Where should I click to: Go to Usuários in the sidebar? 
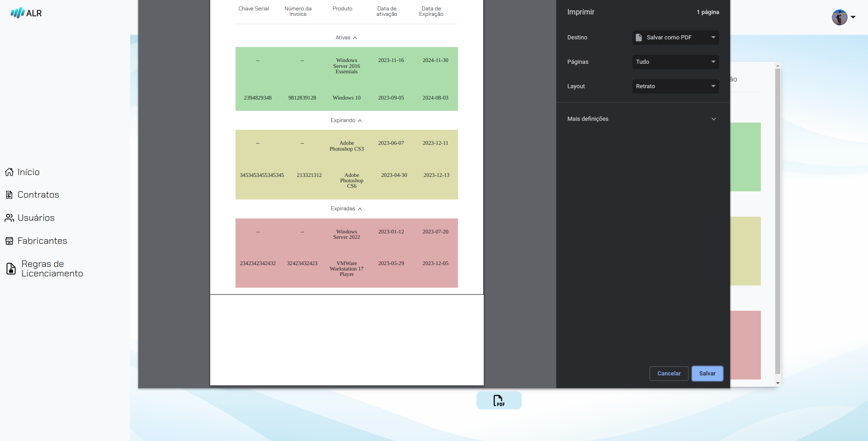pos(36,218)
